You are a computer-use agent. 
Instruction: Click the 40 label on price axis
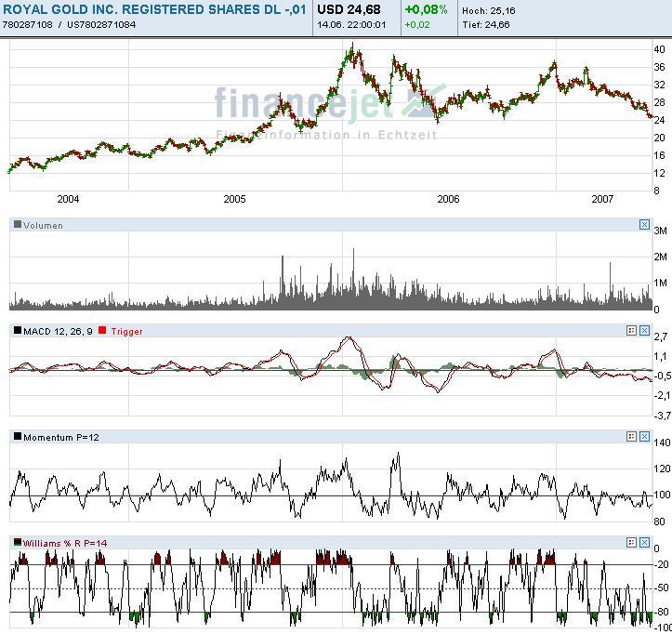coord(659,49)
